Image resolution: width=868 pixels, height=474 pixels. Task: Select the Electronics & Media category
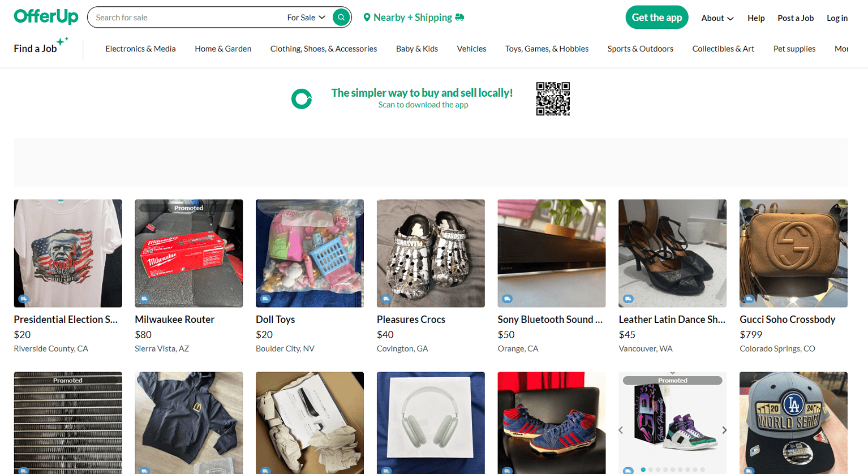(140, 49)
